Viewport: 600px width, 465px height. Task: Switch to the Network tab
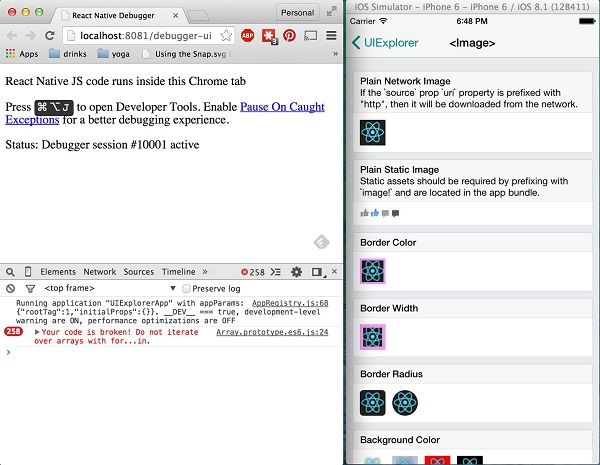(x=99, y=272)
